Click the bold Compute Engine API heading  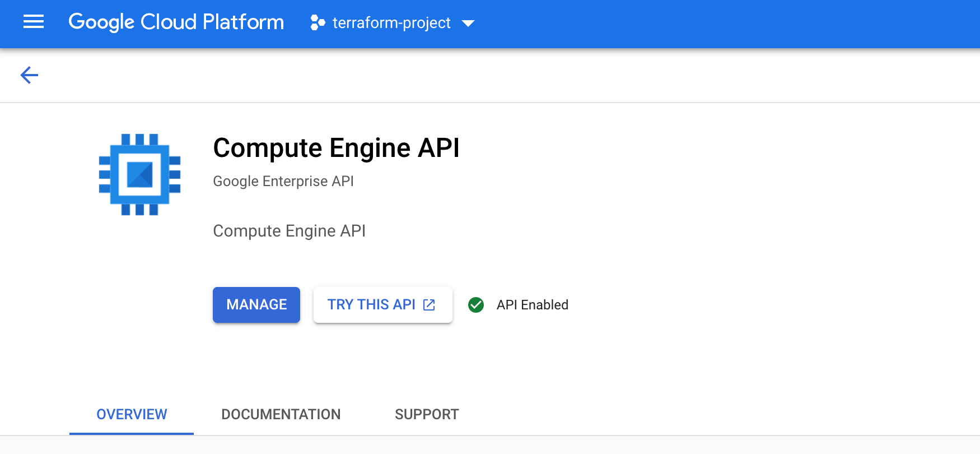pos(336,148)
